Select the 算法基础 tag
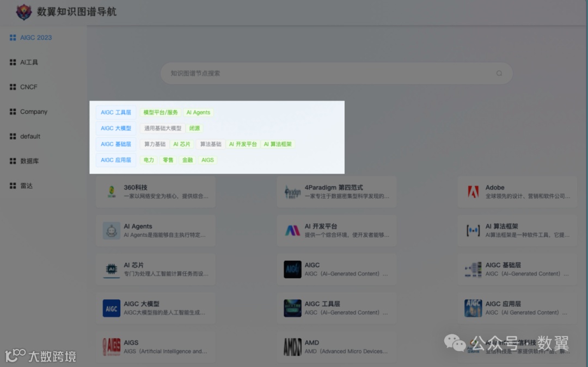 pos(210,144)
